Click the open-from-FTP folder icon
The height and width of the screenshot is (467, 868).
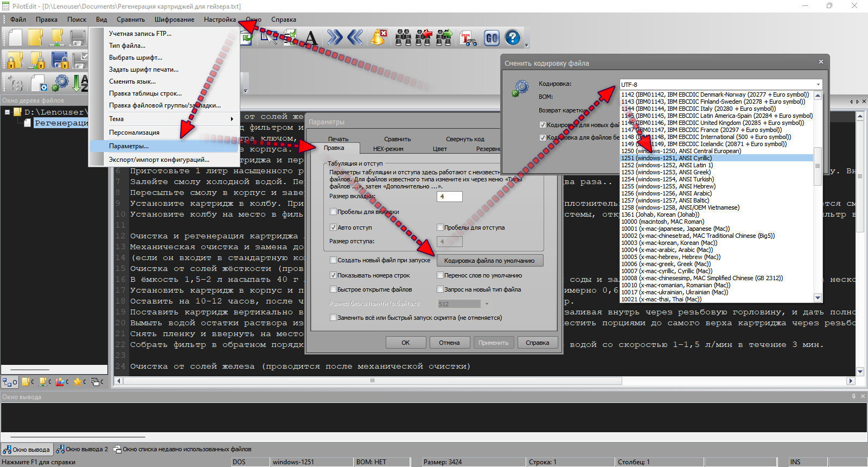pos(56,37)
